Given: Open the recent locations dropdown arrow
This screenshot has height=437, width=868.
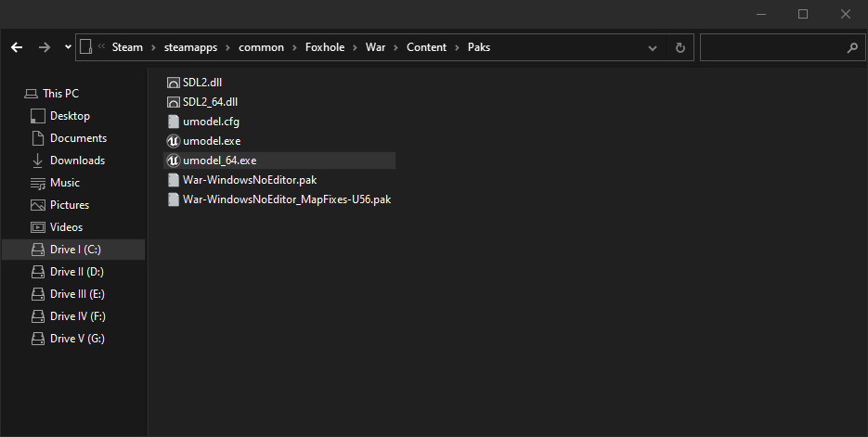Looking at the screenshot, I should click(x=68, y=47).
